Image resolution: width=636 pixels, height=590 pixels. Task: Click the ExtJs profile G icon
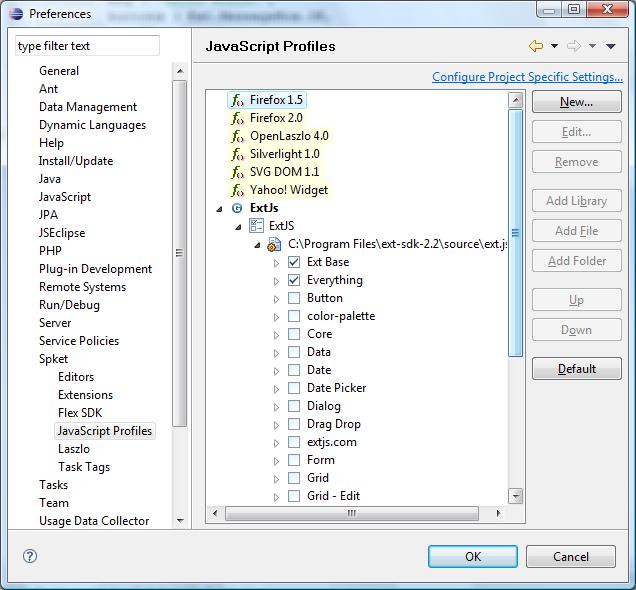coord(237,208)
